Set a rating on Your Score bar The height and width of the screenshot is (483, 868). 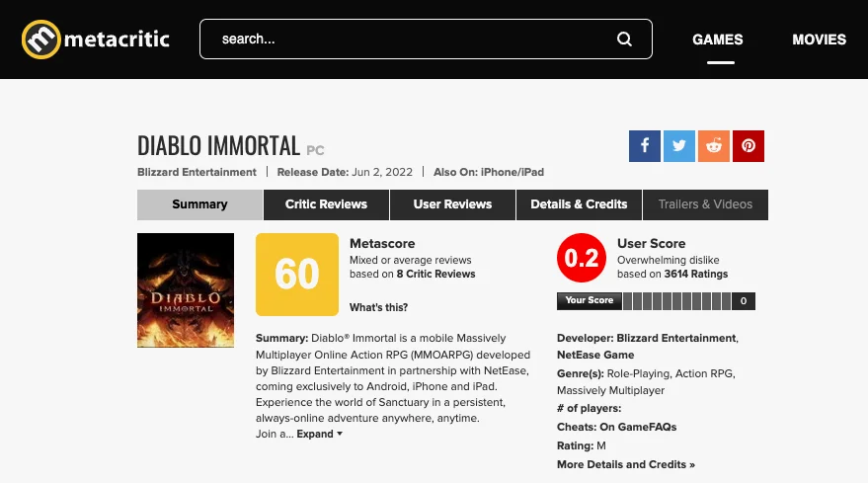[x=677, y=301]
